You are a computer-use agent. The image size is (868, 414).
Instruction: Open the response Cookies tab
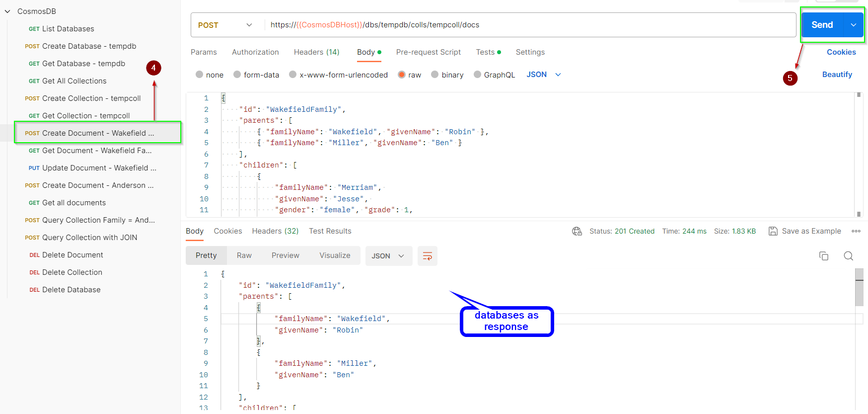(228, 231)
